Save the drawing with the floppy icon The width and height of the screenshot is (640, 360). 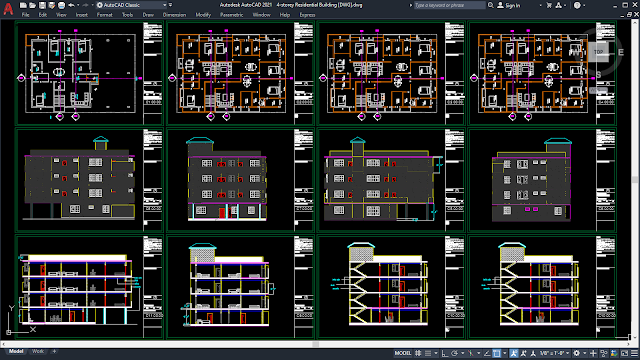coord(42,5)
